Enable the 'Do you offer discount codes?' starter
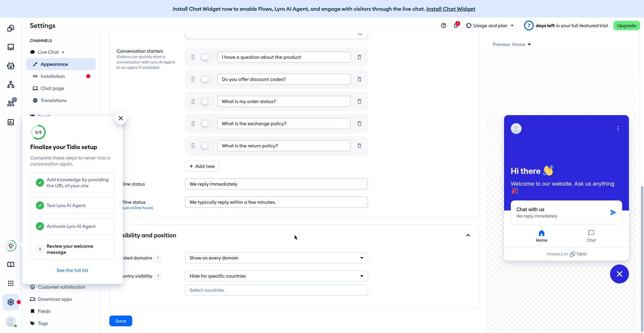 207,79
